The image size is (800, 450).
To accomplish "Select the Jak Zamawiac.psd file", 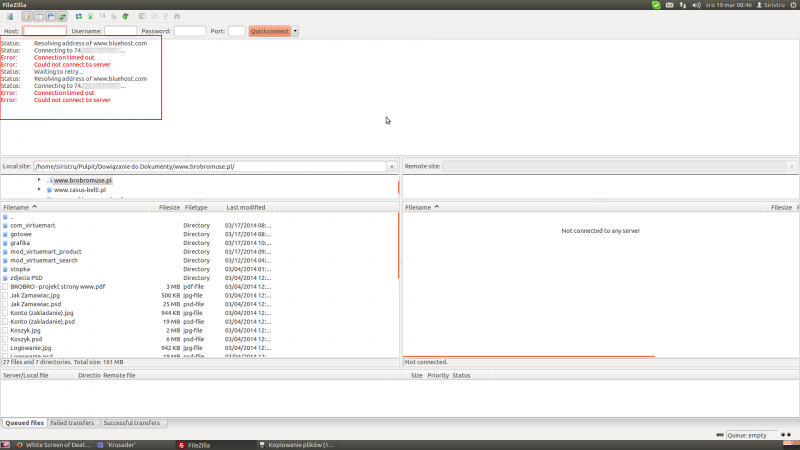I will pyautogui.click(x=36, y=304).
